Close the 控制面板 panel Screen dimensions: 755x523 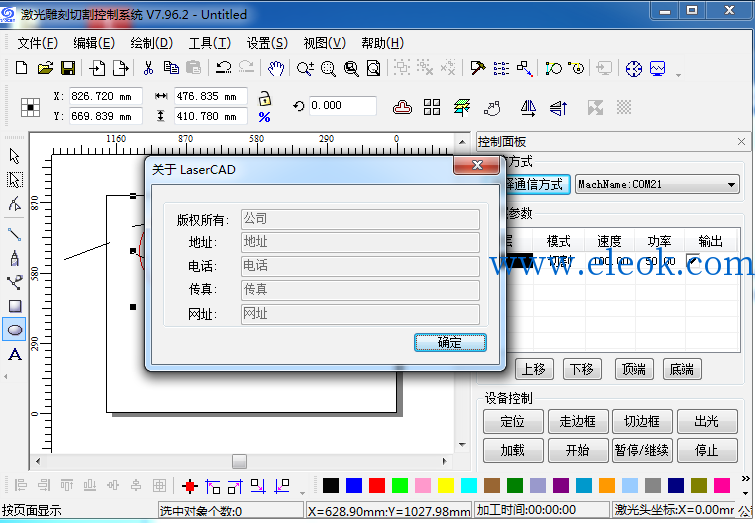741,142
